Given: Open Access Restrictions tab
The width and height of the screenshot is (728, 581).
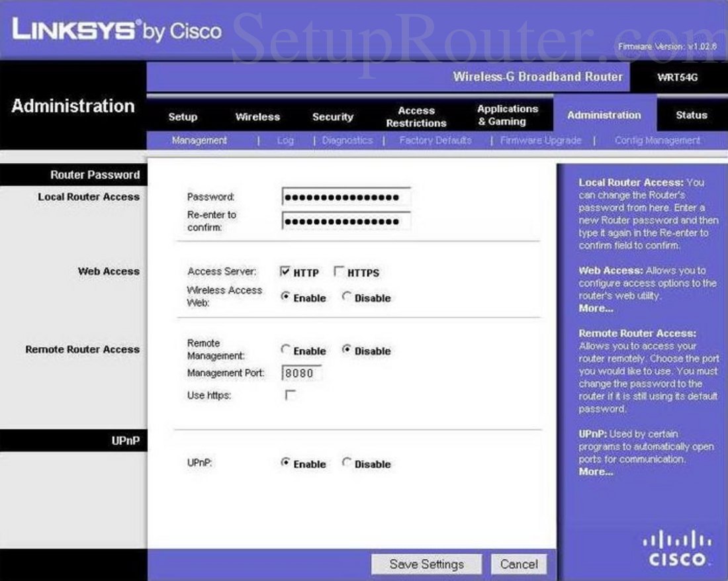Looking at the screenshot, I should click(x=416, y=116).
